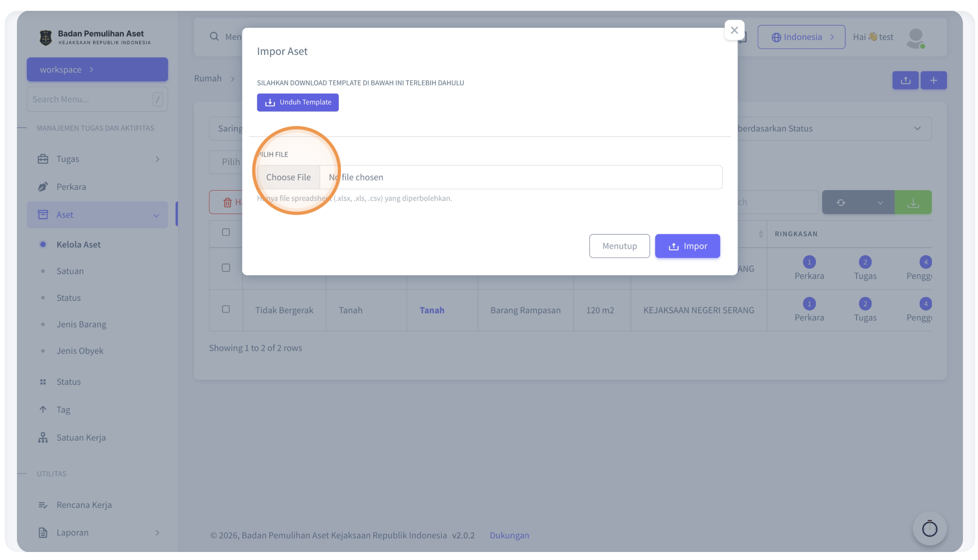Click the upload icon button near breadcrumb
Viewport: 978px width, 560px height.
pos(905,80)
